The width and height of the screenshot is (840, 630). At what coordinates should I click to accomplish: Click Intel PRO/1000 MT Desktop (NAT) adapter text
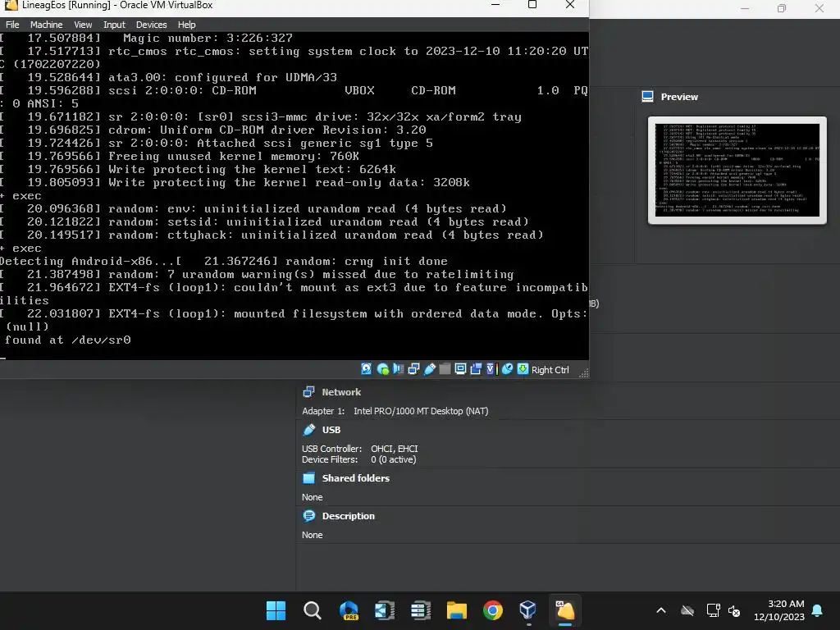[x=421, y=411]
